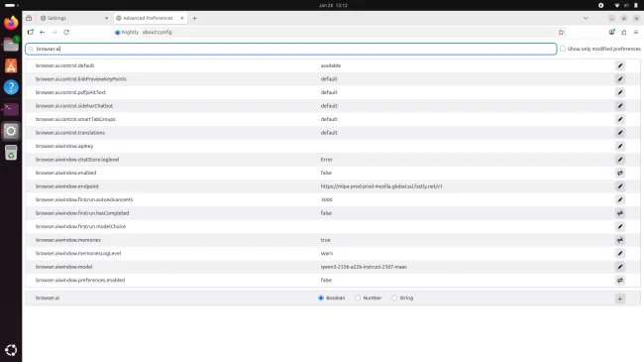
Task: Edit browser.ai.control.translations value
Action: click(x=620, y=133)
